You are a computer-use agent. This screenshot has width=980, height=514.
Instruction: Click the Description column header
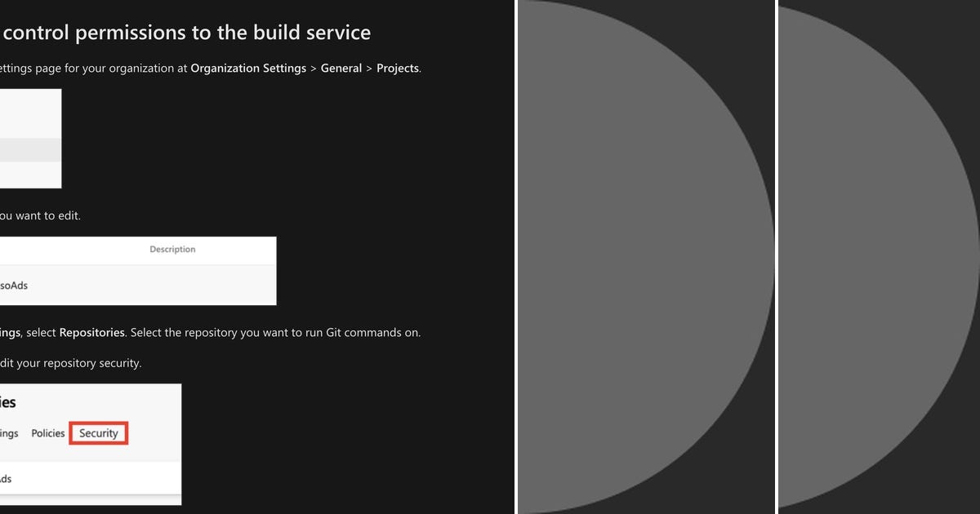[172, 250]
